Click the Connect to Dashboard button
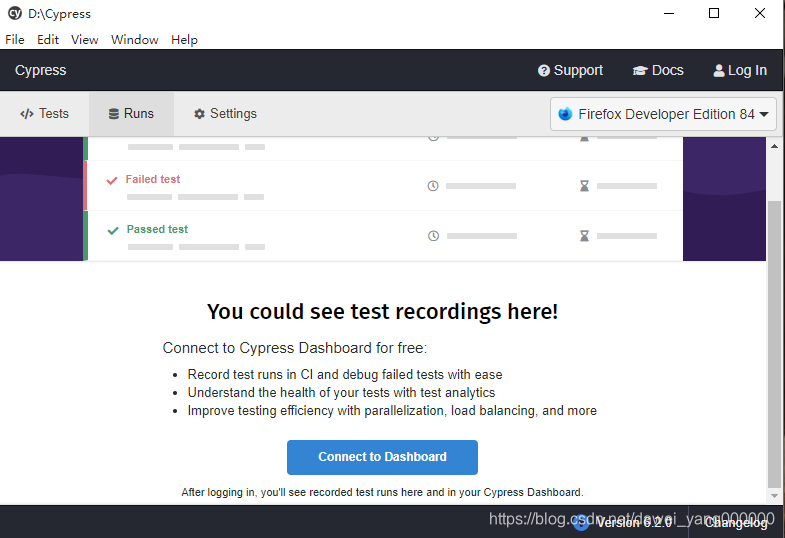 pos(382,457)
